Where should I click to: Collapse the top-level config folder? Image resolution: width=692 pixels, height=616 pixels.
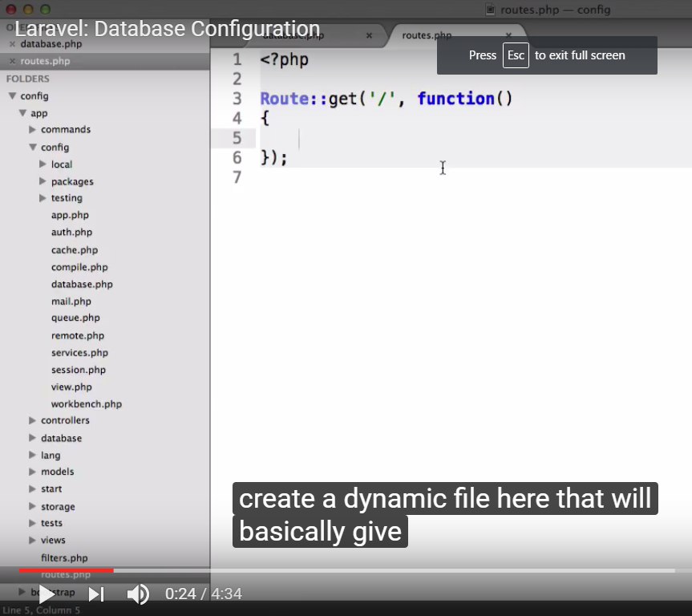point(12,95)
